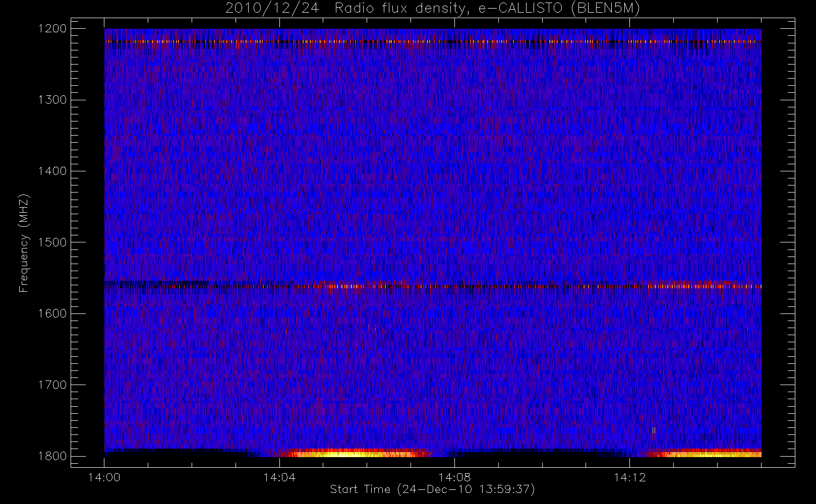
Task: Click the small yellow spike near 14:12 above 1800 MHz
Action: (654, 430)
